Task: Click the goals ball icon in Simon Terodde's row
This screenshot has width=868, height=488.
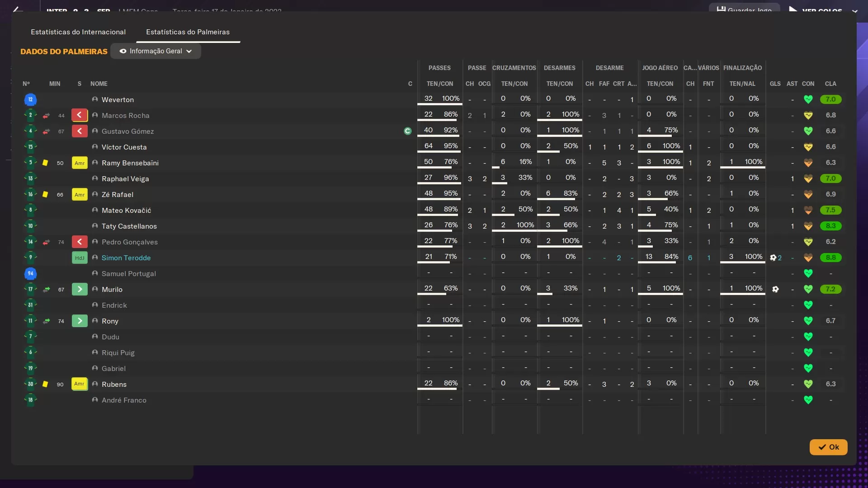Action: [x=773, y=258]
